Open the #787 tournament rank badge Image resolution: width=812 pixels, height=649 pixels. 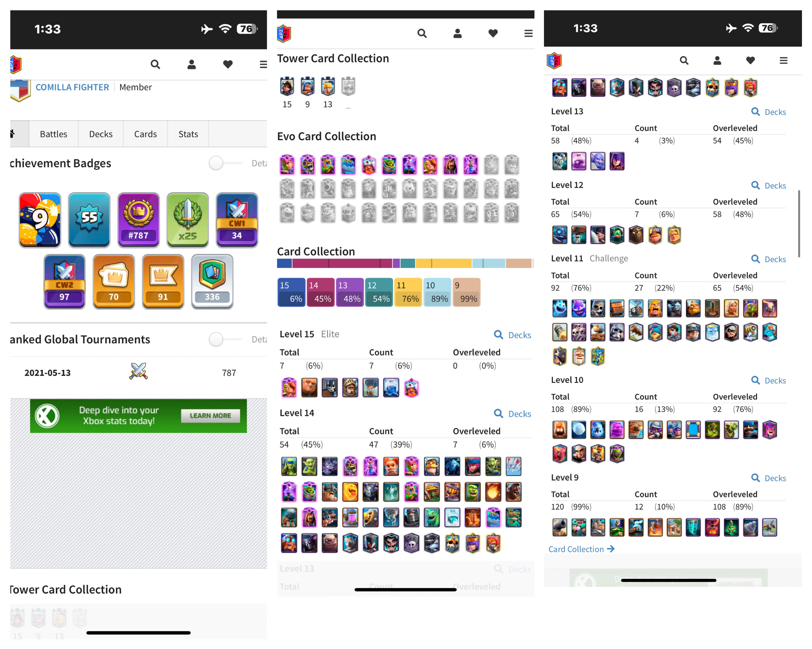pos(138,220)
